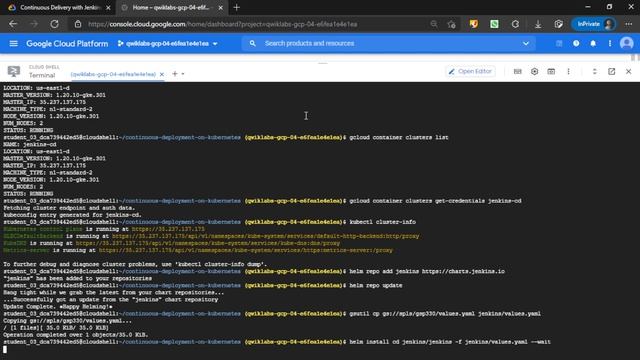Open the orange shield browser extension

click(x=473, y=24)
